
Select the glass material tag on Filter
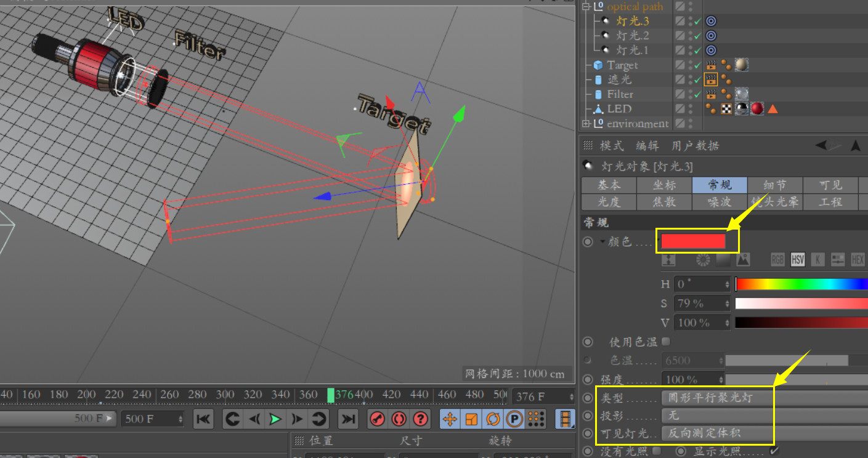(x=742, y=94)
